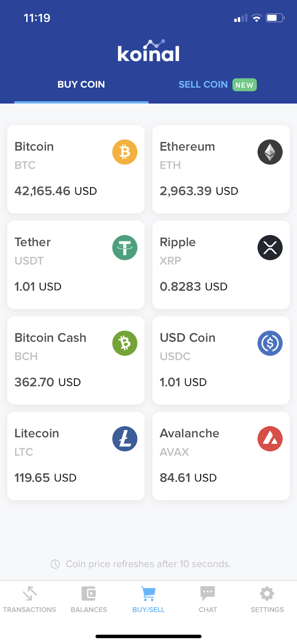
Task: Tap the black Ripple XRP icon
Action: pos(270,248)
